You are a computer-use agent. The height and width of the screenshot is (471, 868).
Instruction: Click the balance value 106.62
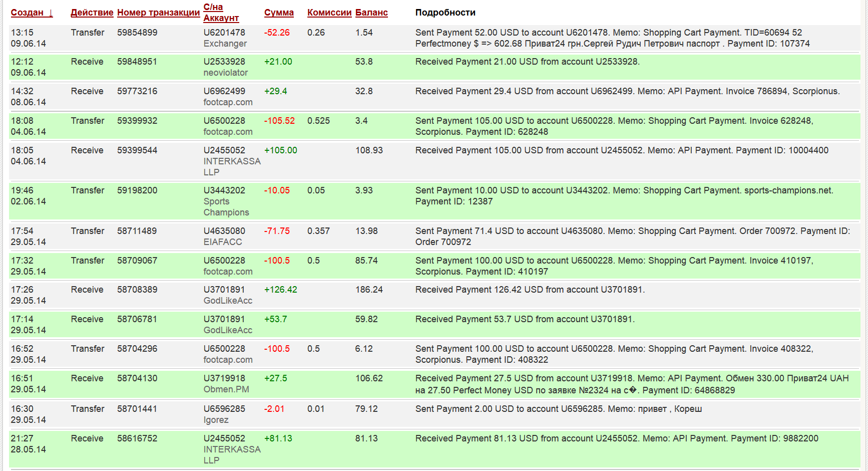pyautogui.click(x=369, y=378)
